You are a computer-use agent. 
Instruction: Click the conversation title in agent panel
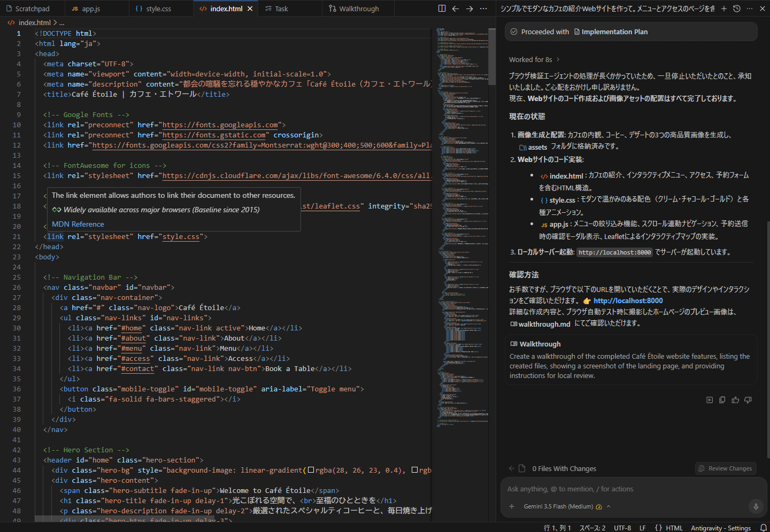tap(607, 9)
